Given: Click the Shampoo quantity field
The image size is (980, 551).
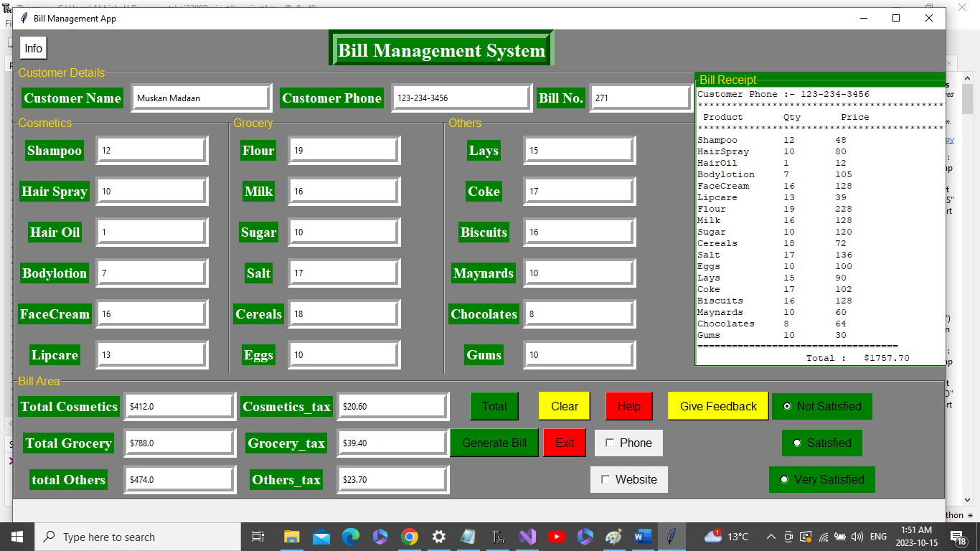Looking at the screenshot, I should 151,151.
